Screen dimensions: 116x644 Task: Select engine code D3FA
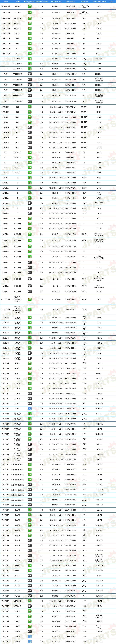[99, 127]
